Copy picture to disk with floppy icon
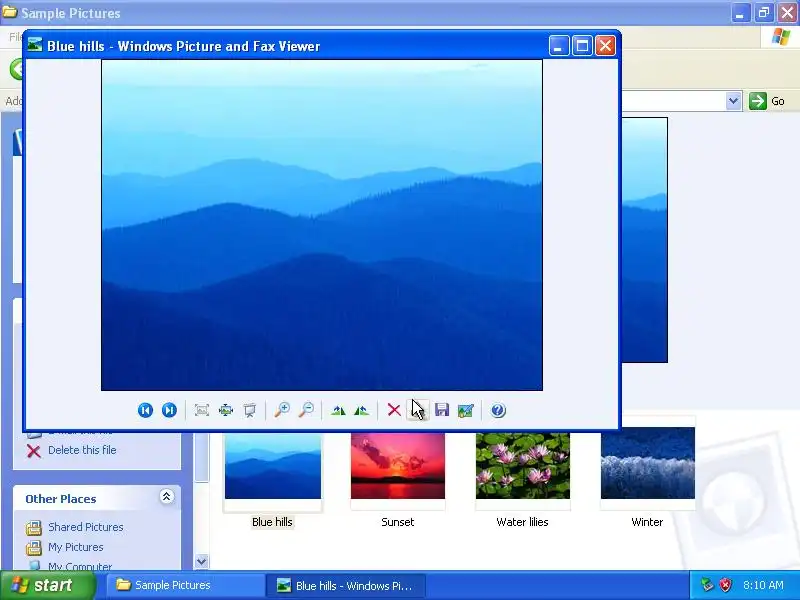Image resolution: width=800 pixels, height=600 pixels. (x=442, y=410)
